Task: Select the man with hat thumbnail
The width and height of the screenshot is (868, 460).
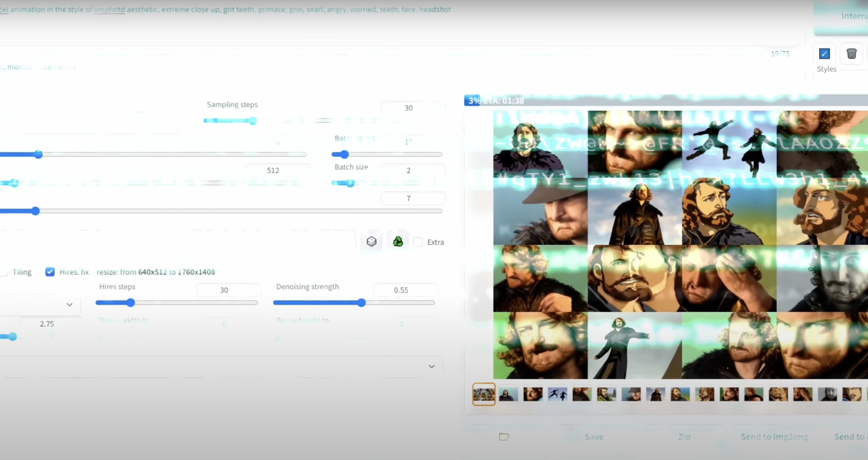Action: coord(631,394)
